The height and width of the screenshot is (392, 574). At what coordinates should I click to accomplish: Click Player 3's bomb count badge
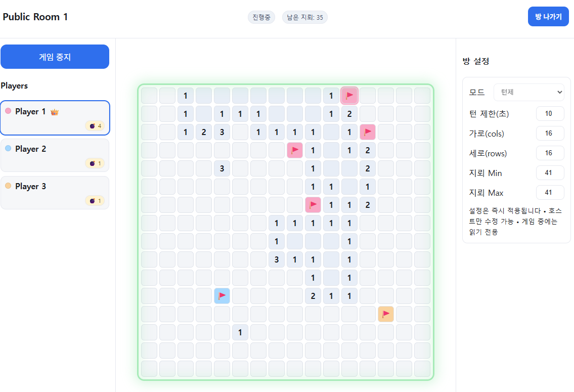95,201
